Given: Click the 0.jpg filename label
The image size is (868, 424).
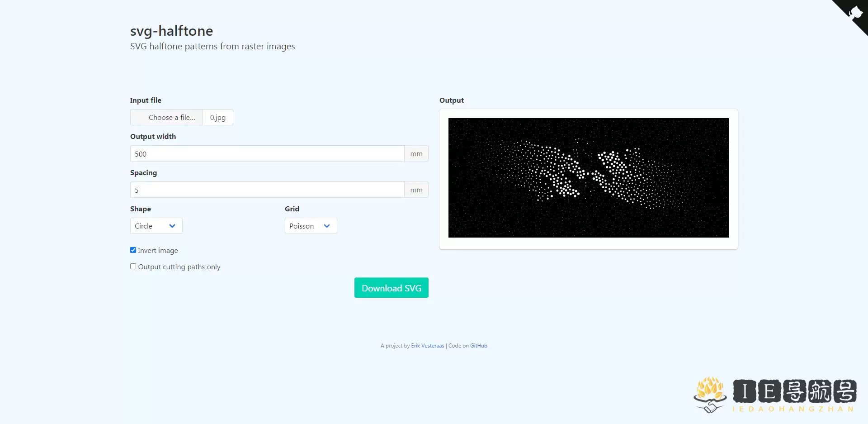Looking at the screenshot, I should [x=217, y=117].
